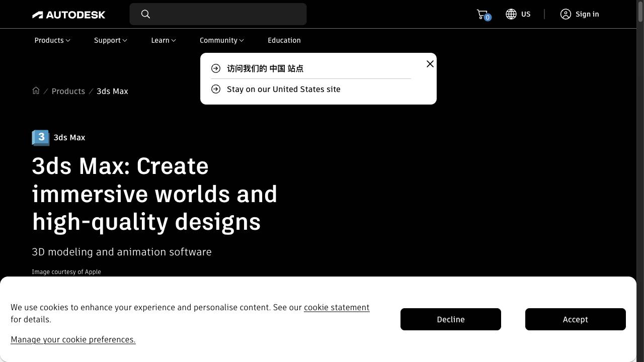The image size is (644, 362).
Task: Expand the Community menu
Action: click(222, 40)
